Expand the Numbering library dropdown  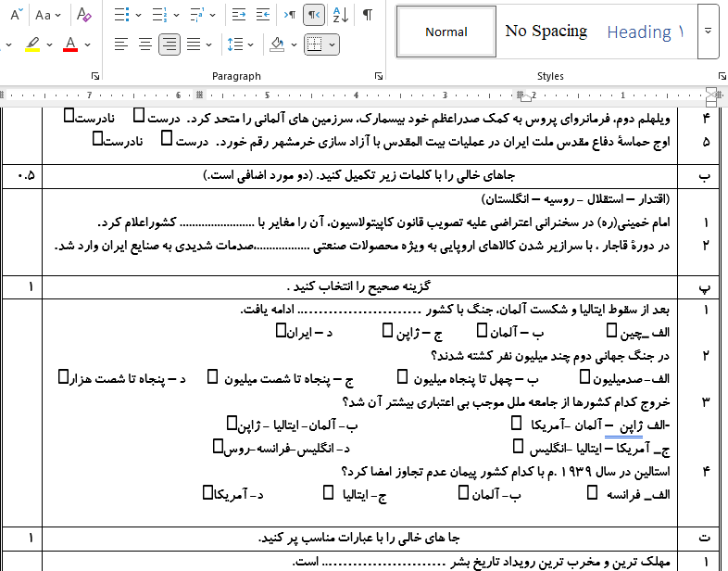click(176, 16)
